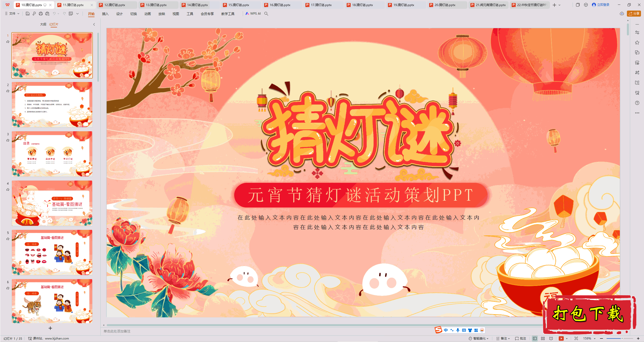Image resolution: width=644 pixels, height=342 pixels.
Task: Collapse the slide thumbnail panel chevron
Action: click(94, 24)
